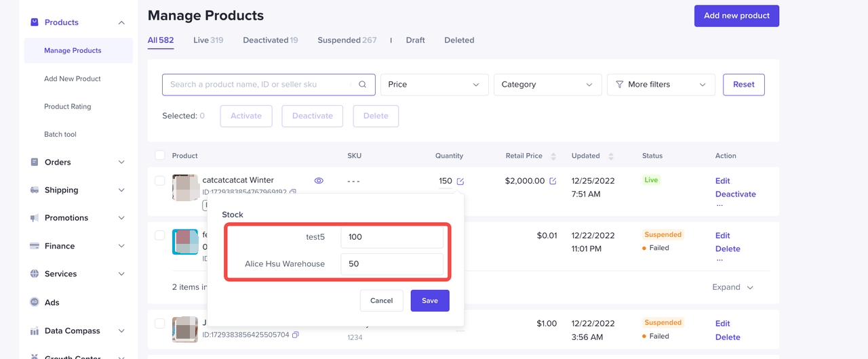Image resolution: width=868 pixels, height=359 pixels.
Task: Click the edit quantity icon next to 150
Action: coord(460,182)
